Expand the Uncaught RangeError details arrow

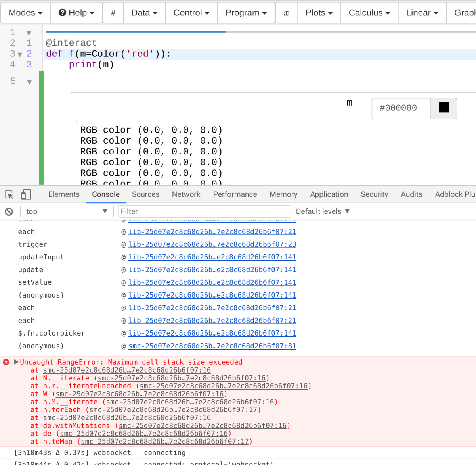tap(15, 362)
